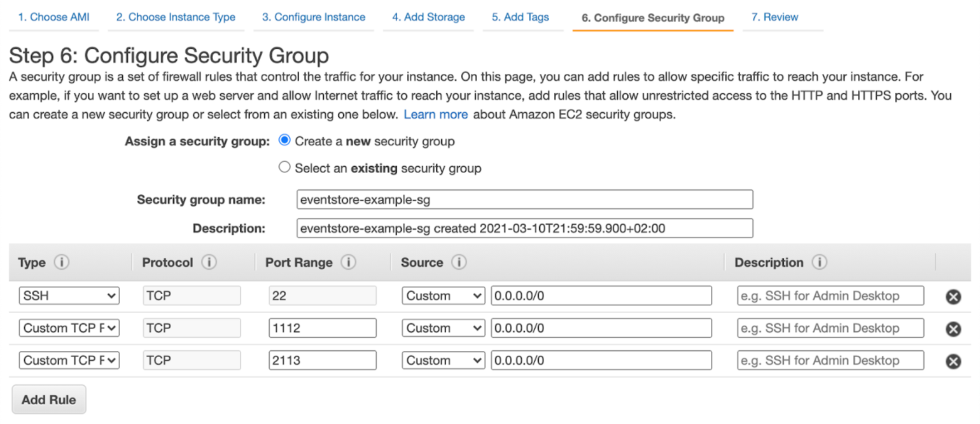This screenshot has width=980, height=424.
Task: Go to 7. Review step
Action: pyautogui.click(x=775, y=17)
